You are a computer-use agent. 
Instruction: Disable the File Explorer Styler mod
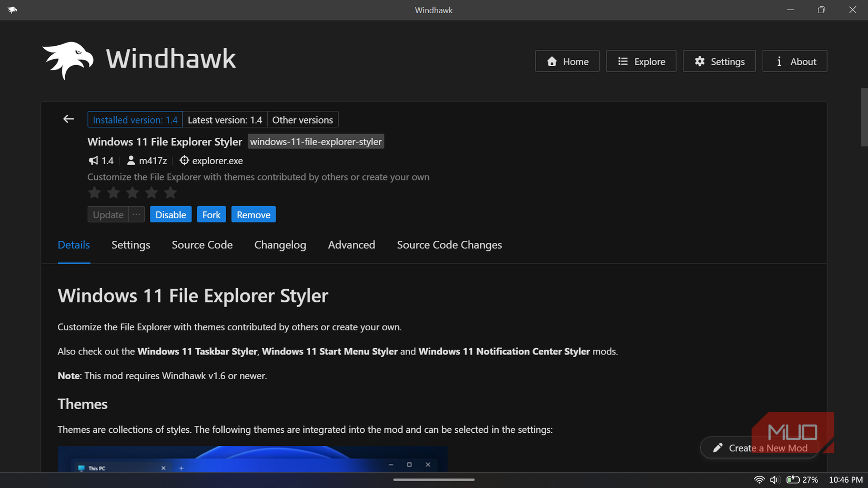tap(170, 215)
